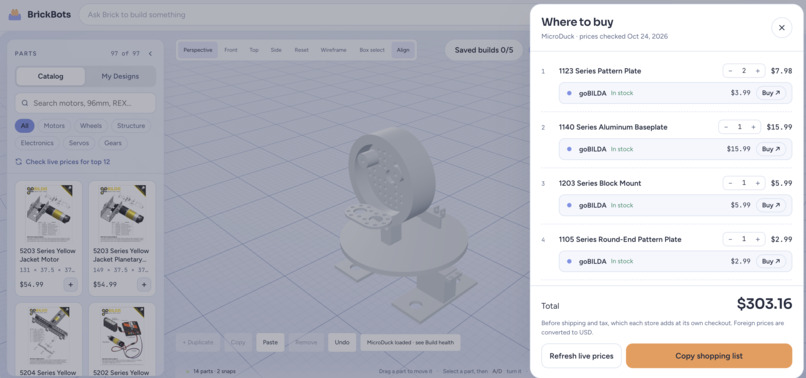Buy 1123 Series Pattern Plate from goBILDA
The image size is (806, 378).
(x=771, y=93)
